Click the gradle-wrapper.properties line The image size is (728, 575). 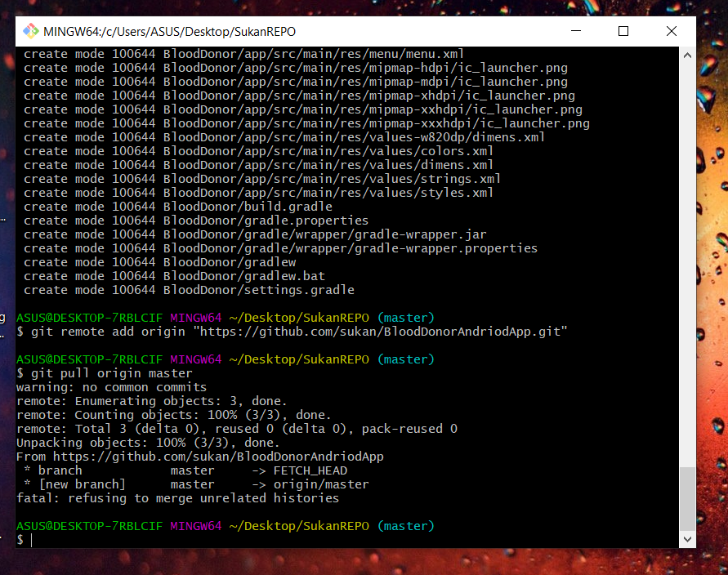(281, 248)
